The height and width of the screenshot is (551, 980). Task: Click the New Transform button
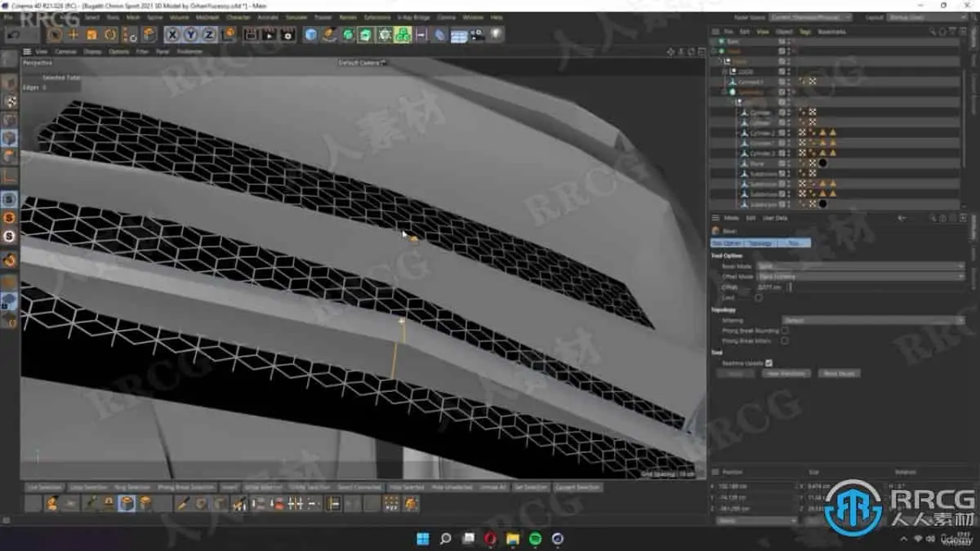coord(786,373)
